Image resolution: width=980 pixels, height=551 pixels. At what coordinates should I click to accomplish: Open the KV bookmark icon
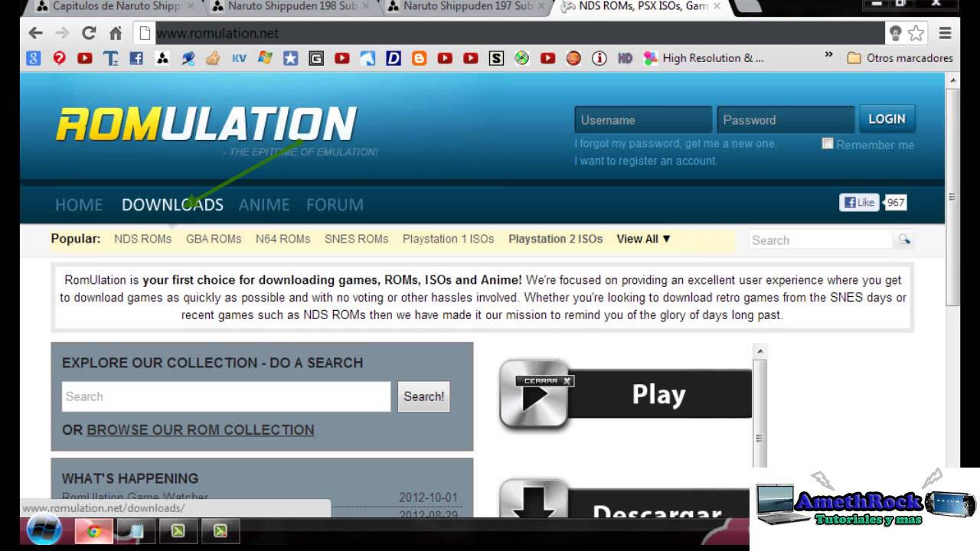[x=239, y=58]
